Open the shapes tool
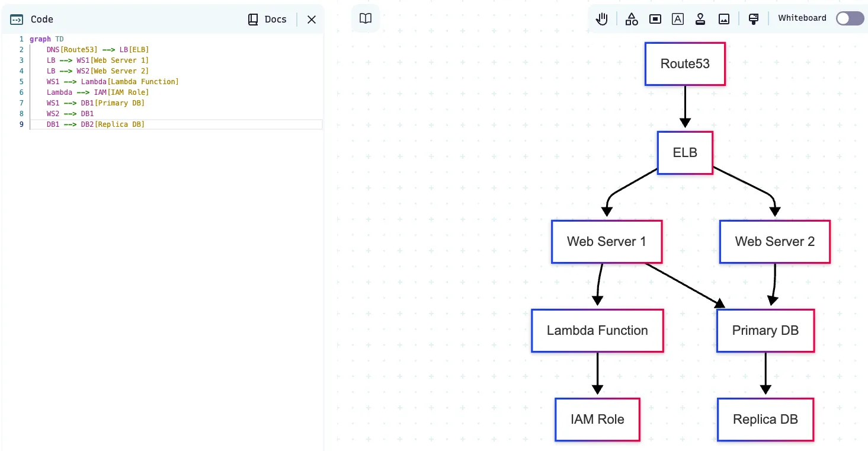868x451 pixels. tap(632, 19)
